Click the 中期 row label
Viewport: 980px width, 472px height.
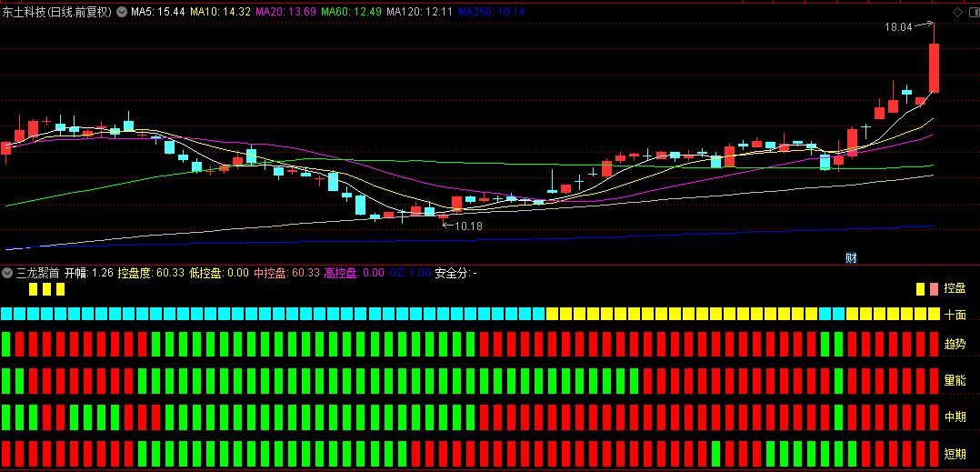(955, 417)
